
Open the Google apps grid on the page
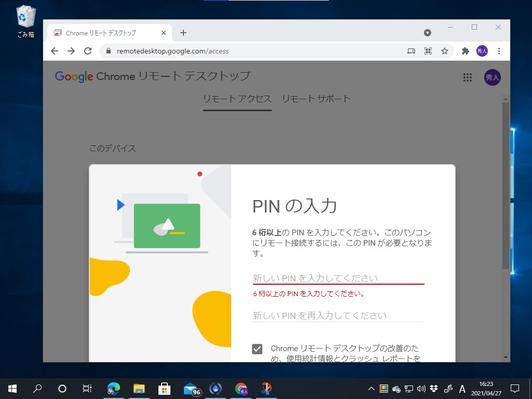pyautogui.click(x=467, y=77)
